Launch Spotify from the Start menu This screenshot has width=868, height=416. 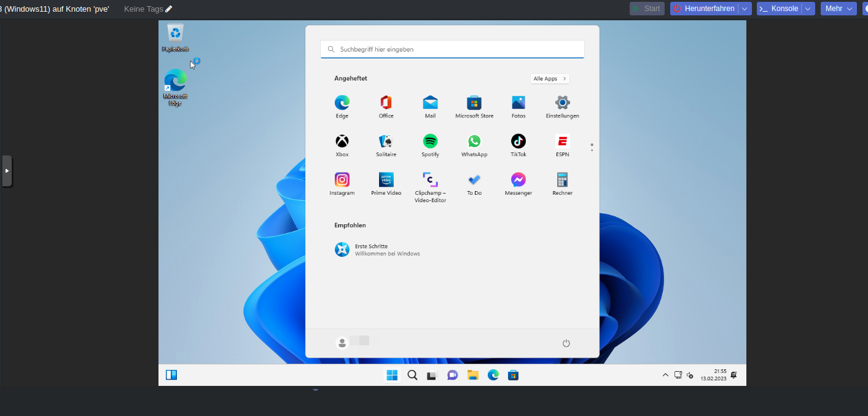coord(430,146)
